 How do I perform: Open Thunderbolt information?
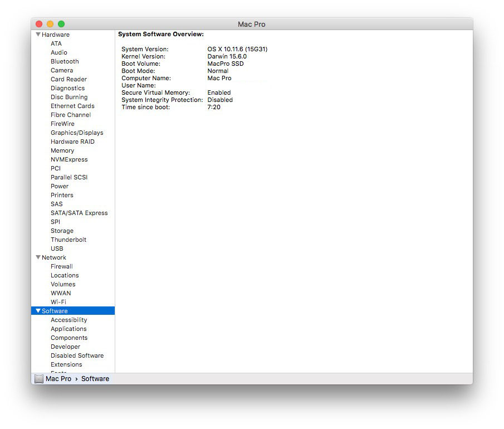point(68,240)
